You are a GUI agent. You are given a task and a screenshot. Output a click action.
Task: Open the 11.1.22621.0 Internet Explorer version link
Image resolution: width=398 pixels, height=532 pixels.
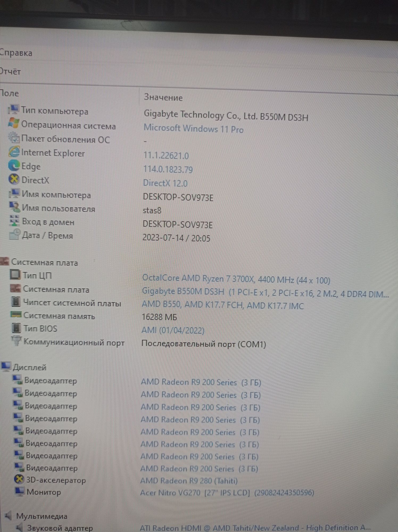point(166,155)
